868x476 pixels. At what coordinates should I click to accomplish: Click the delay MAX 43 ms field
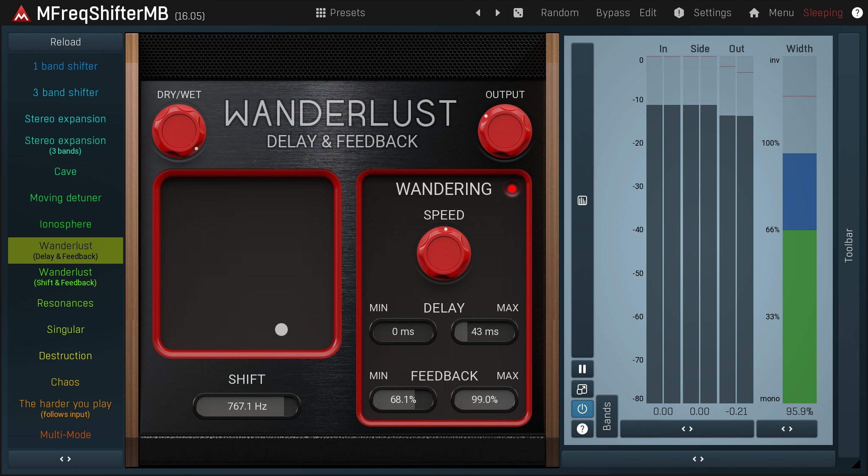tap(484, 332)
